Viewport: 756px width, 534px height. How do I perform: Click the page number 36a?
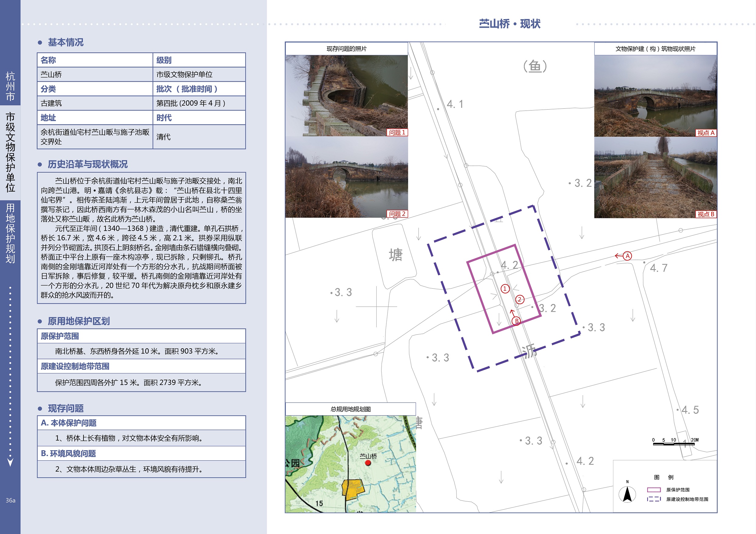pos(10,500)
